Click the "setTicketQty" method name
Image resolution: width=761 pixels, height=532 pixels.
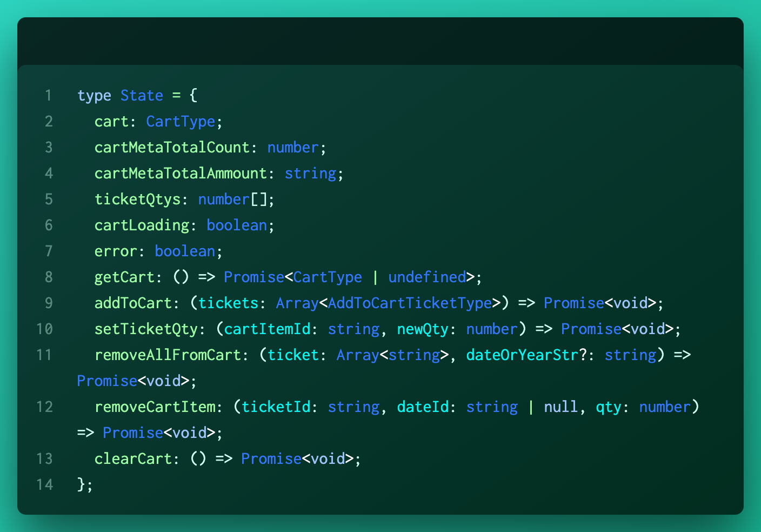coord(146,329)
